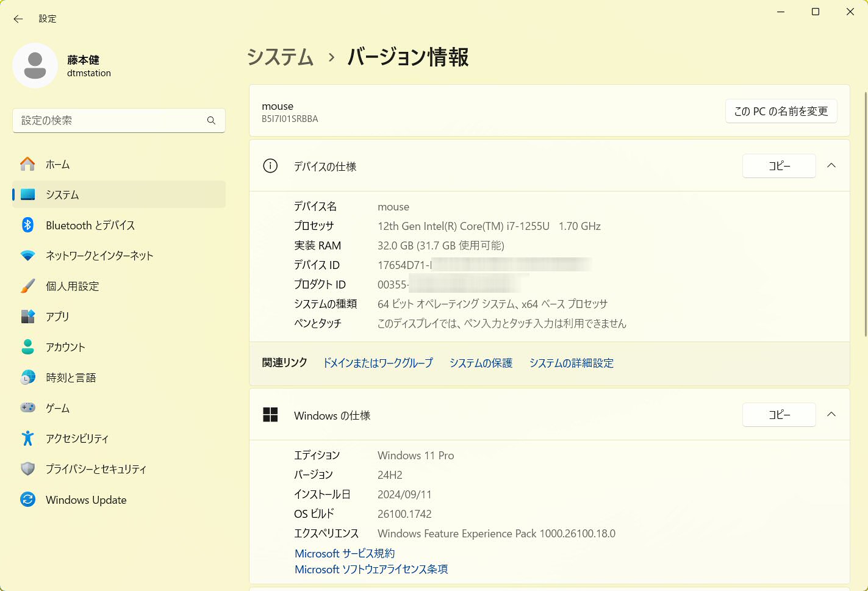This screenshot has height=591, width=868.
Task: Open Windows Update in the sidebar
Action: point(119,500)
